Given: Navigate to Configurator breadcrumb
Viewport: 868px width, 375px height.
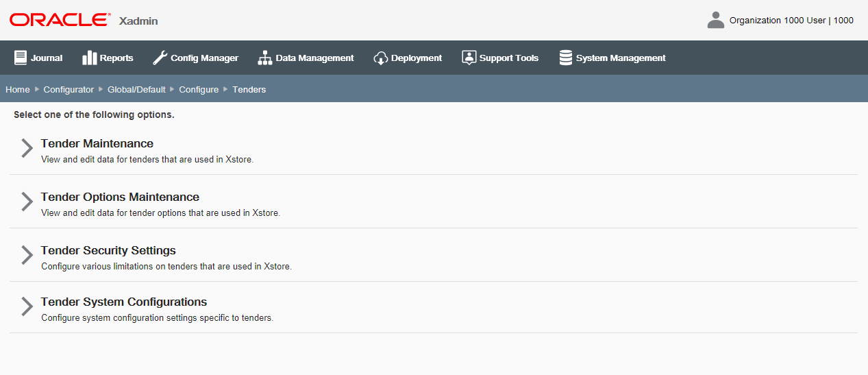Looking at the screenshot, I should (x=69, y=89).
